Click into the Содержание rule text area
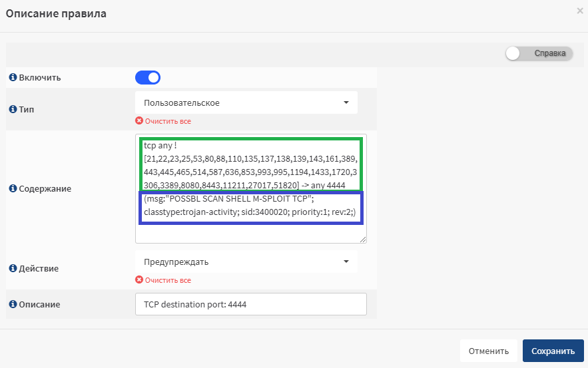The height and width of the screenshot is (368, 588). click(x=251, y=188)
